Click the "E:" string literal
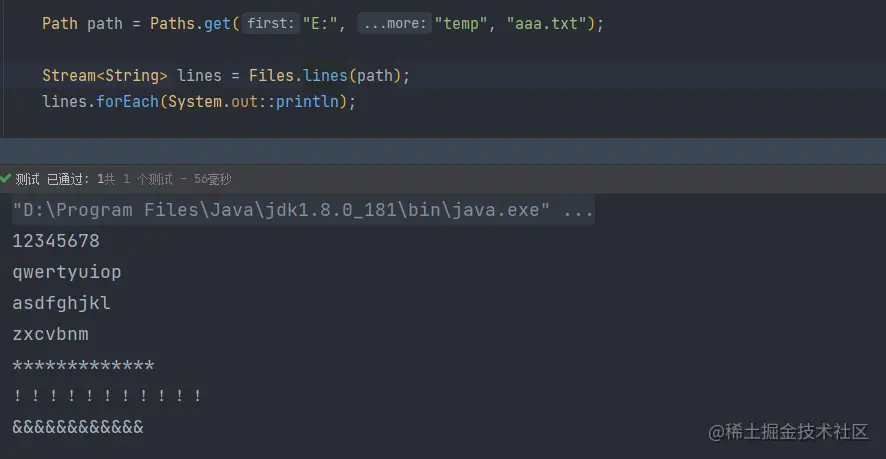Screen dimensions: 886x459 click(320, 24)
